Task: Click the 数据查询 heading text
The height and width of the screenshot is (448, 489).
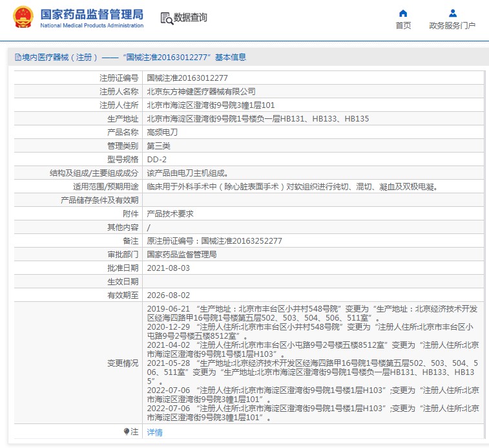Action: pos(191,18)
